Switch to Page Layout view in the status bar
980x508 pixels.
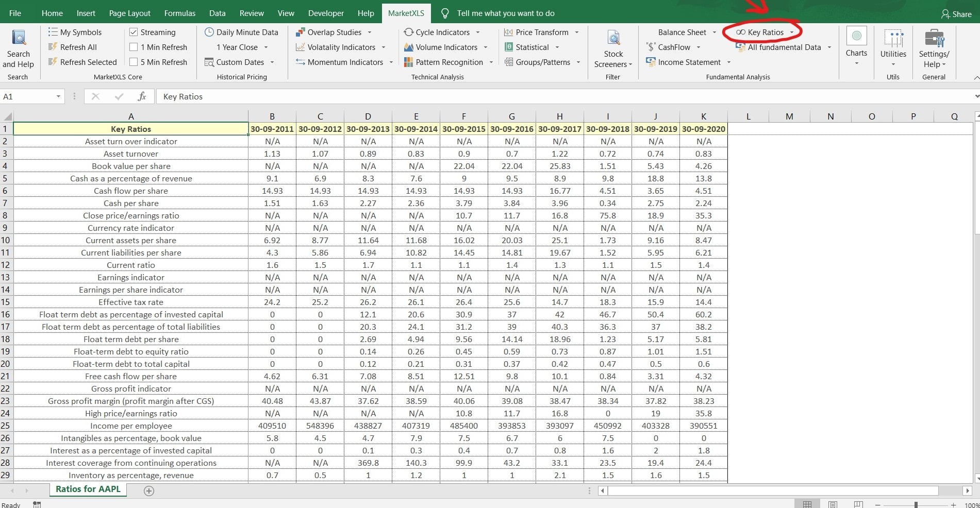[833, 505]
